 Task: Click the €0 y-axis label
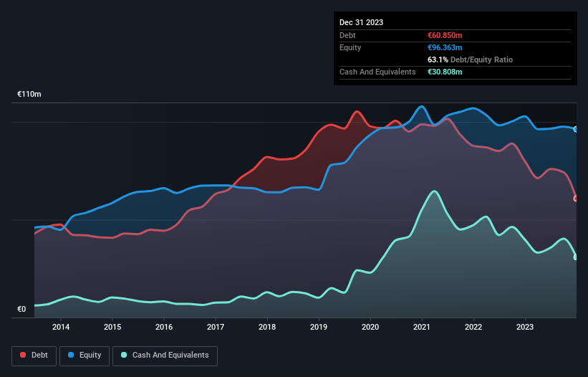(x=21, y=310)
